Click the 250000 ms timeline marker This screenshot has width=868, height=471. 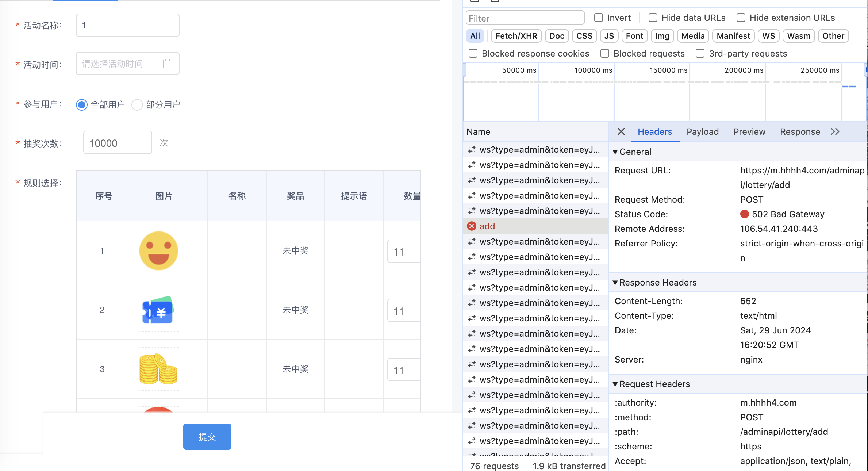tap(820, 70)
